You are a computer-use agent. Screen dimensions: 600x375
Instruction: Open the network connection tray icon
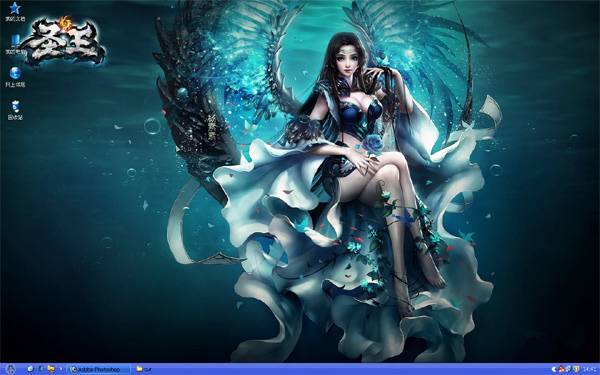click(x=569, y=369)
